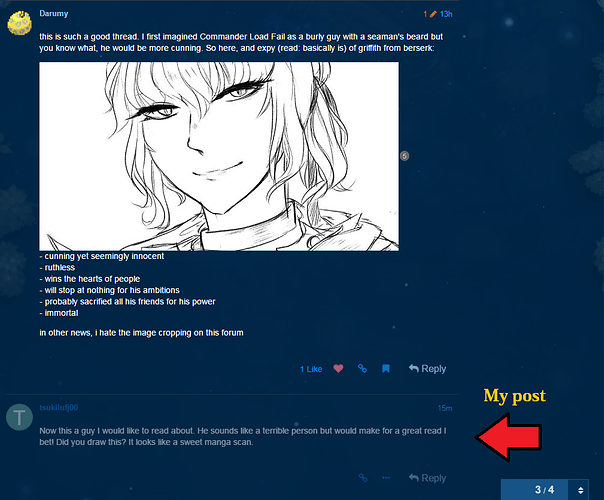Copy link to Darumy's post
This screenshot has width=604, height=500.
click(362, 368)
